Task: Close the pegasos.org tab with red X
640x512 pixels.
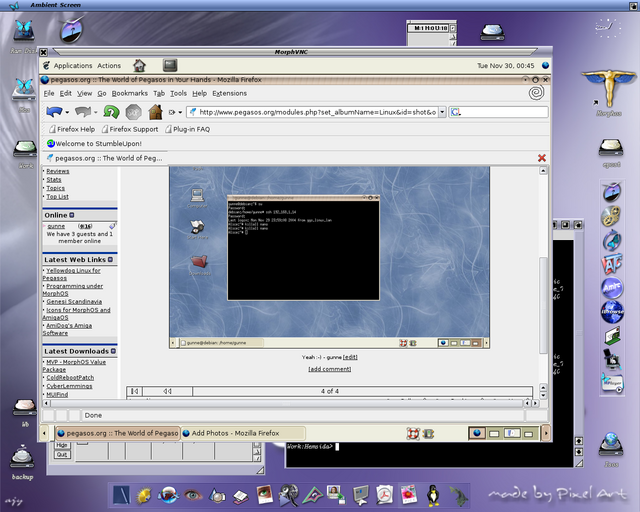Action: pos(542,158)
